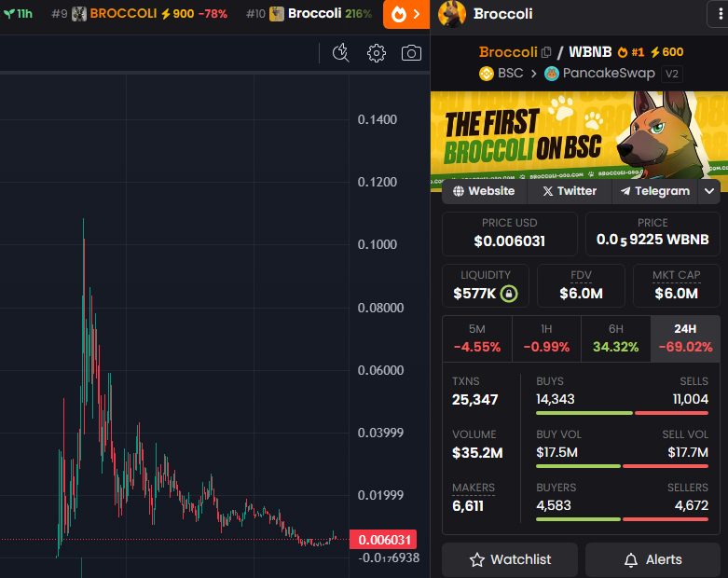This screenshot has width=728, height=578.
Task: Click the SELLS 11,004 value
Action: click(x=691, y=399)
